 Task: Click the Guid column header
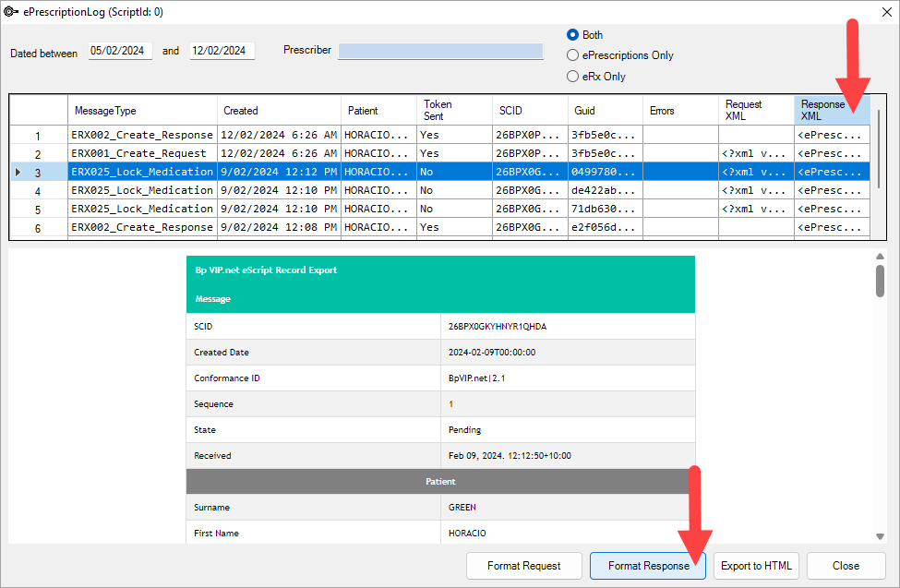tap(605, 110)
